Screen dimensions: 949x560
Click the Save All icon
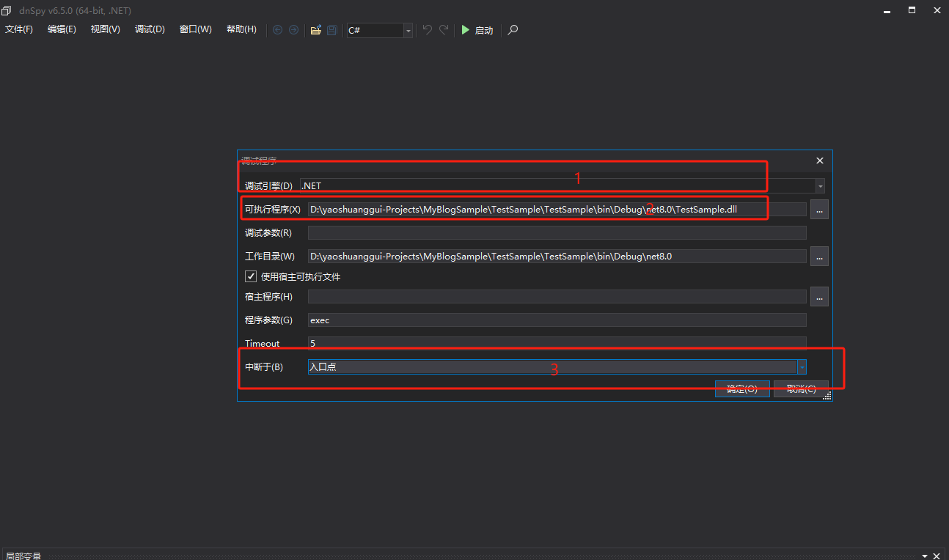(331, 30)
